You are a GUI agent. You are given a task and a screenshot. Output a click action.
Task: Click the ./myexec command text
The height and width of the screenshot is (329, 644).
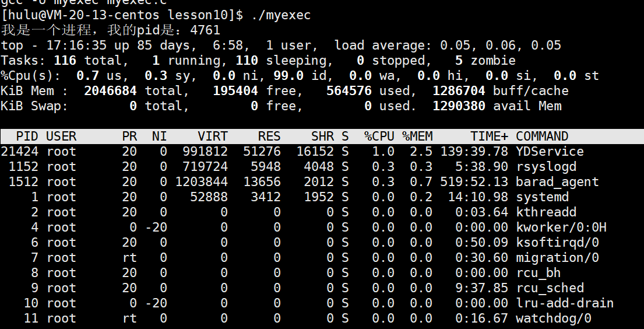tap(281, 15)
